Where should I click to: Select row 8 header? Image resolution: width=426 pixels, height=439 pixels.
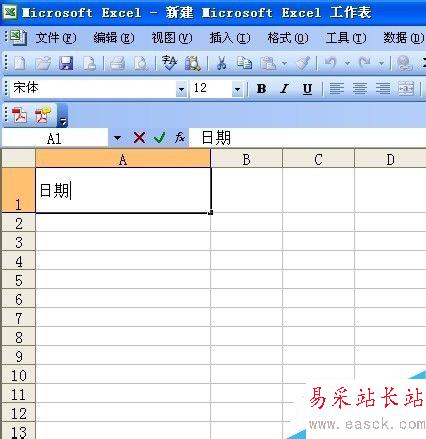18,337
